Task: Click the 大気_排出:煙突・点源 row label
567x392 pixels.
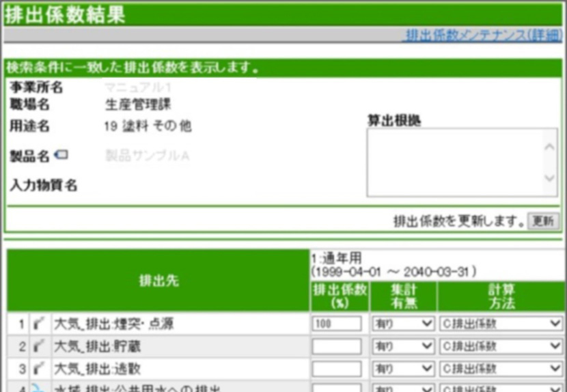Action: click(x=114, y=324)
